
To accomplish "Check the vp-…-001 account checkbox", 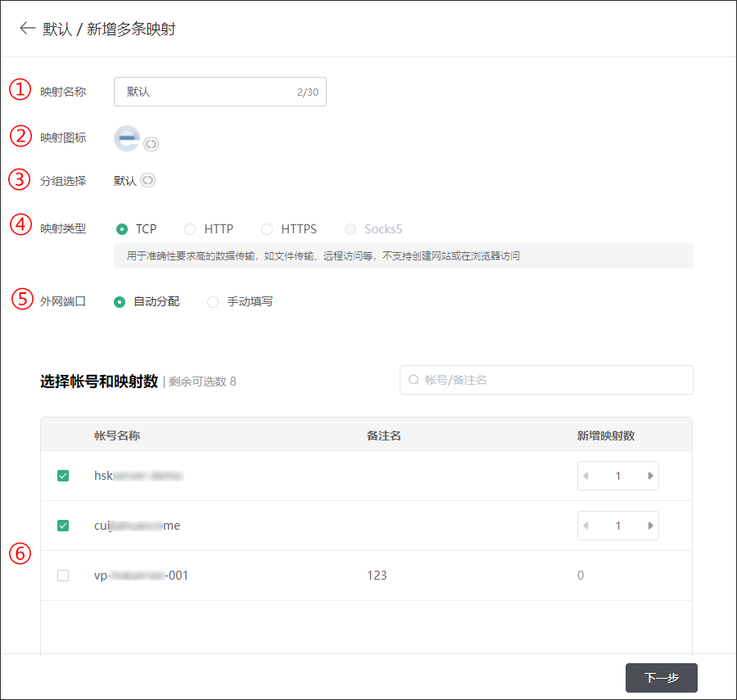I will (63, 576).
